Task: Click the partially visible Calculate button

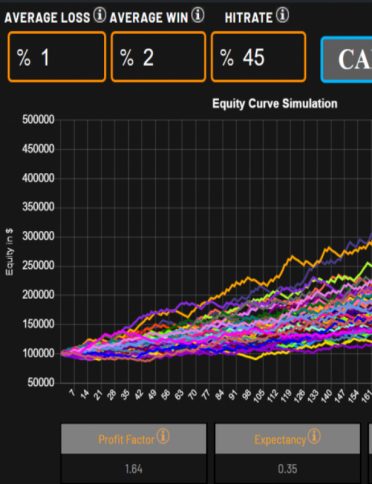Action: 346,59
